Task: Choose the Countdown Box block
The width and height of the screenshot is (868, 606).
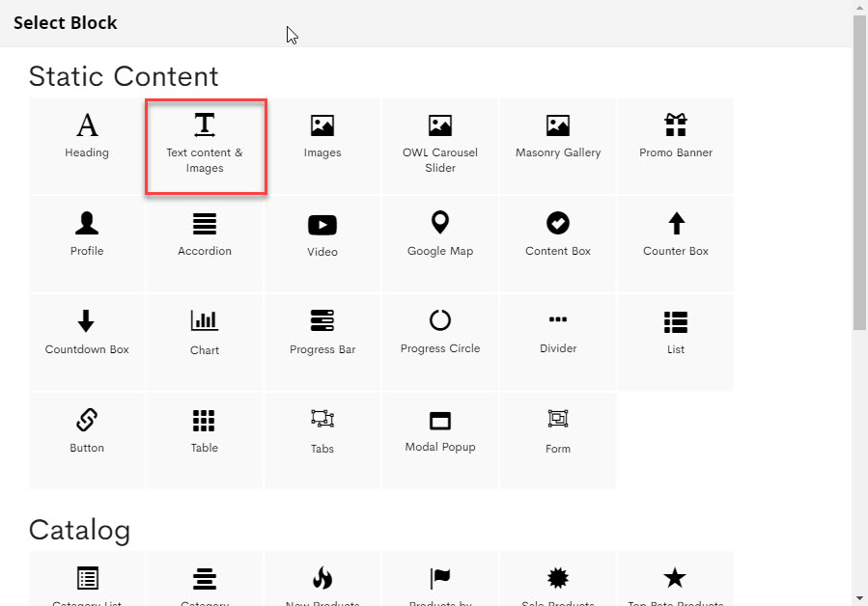Action: (x=86, y=343)
